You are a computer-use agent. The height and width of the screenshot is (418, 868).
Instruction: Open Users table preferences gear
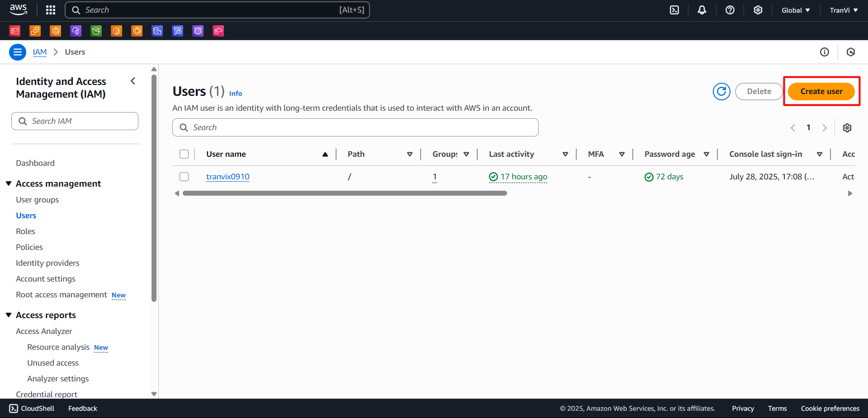(x=847, y=127)
